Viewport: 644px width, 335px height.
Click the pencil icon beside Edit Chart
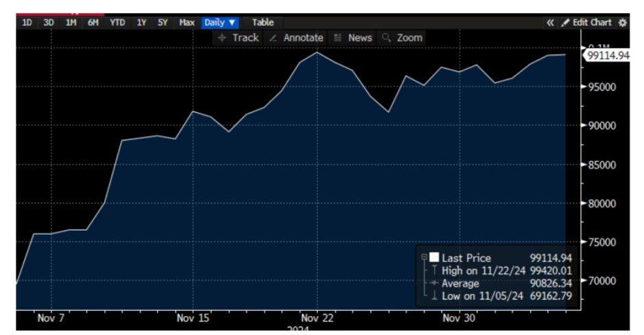click(565, 23)
